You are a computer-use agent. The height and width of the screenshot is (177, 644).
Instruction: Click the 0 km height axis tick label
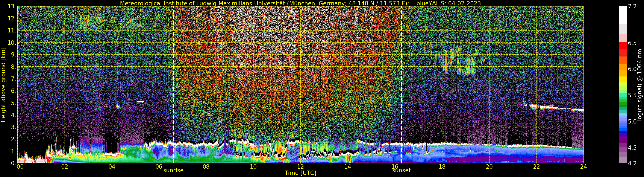pyautogui.click(x=13, y=163)
